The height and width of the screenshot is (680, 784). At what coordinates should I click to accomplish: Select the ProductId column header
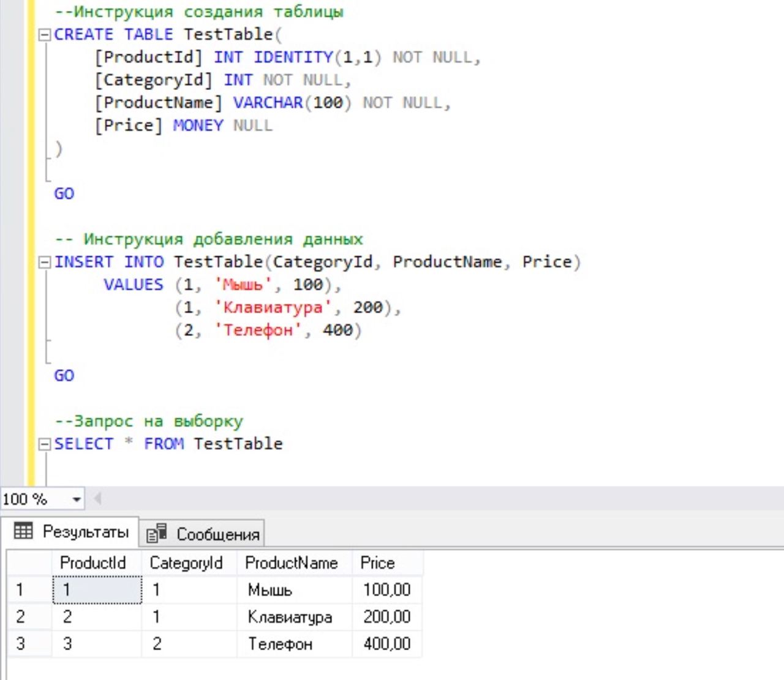pos(93,562)
